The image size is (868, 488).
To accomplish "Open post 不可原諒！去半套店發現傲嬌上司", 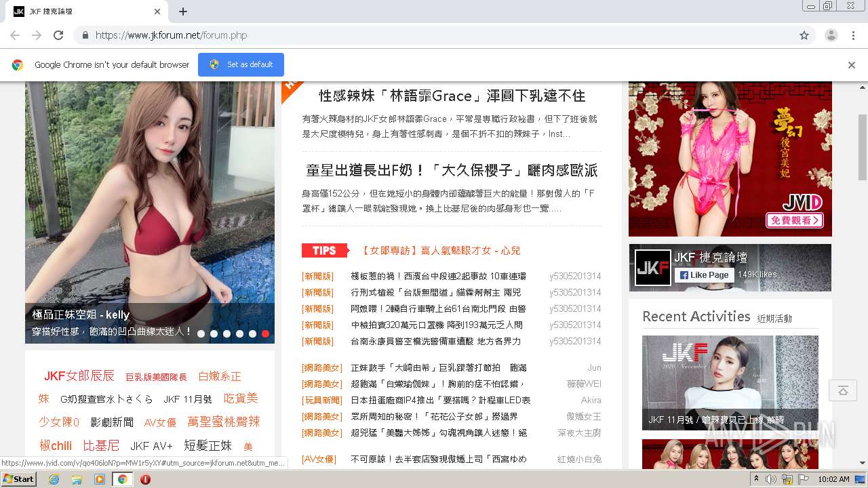I will point(439,460).
